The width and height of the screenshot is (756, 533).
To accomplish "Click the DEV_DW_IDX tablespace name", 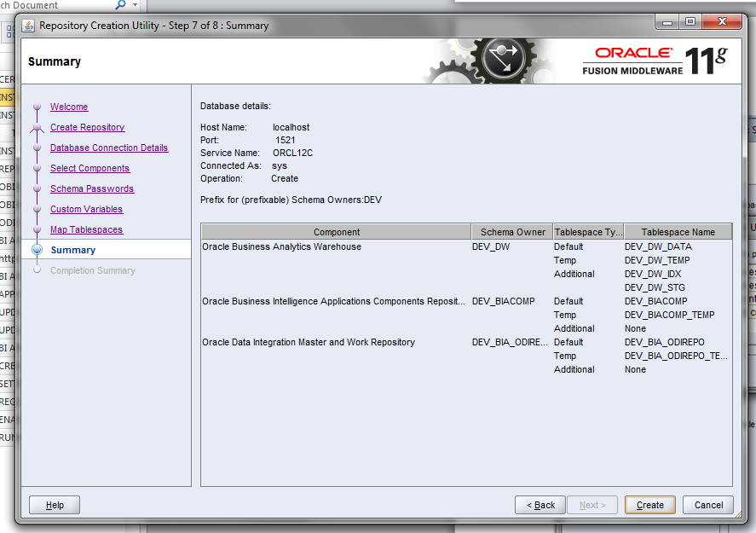I will coord(653,274).
